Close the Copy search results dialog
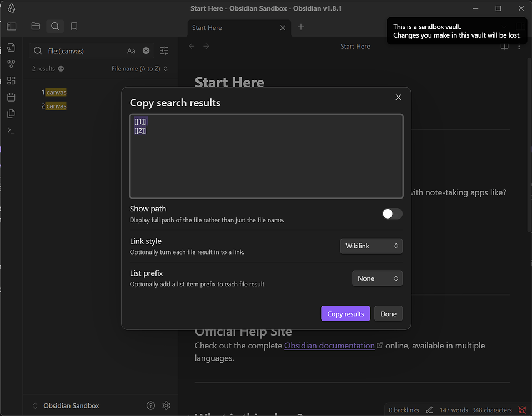This screenshot has height=416, width=532. click(x=398, y=97)
